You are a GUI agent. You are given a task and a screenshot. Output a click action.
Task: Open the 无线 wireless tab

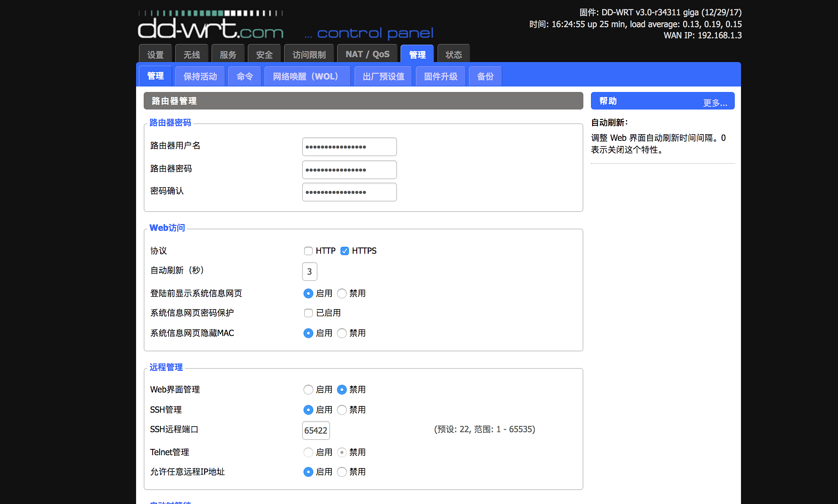coord(192,55)
